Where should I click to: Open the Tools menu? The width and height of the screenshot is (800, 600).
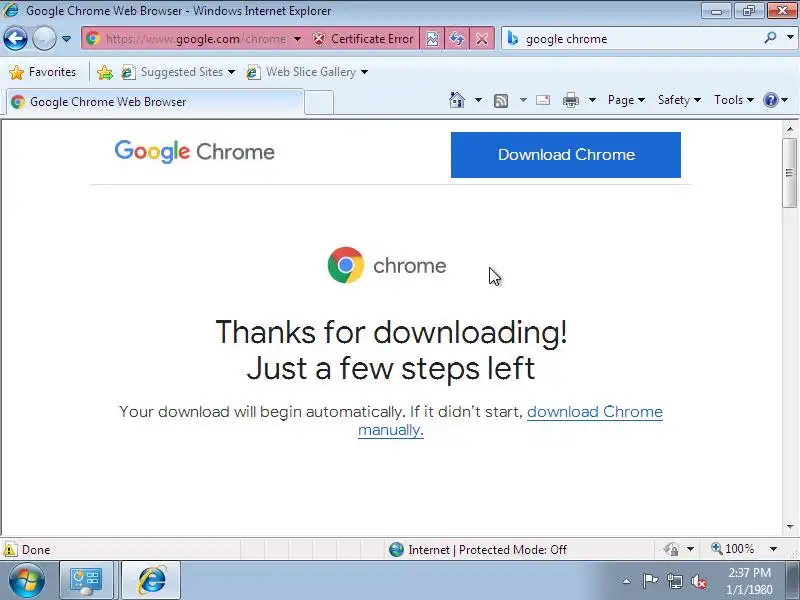(734, 100)
